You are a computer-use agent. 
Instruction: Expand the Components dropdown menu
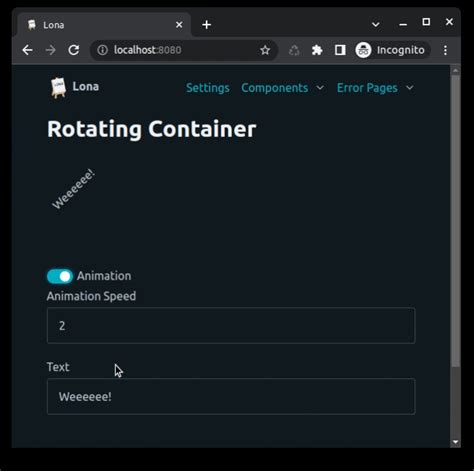point(282,88)
